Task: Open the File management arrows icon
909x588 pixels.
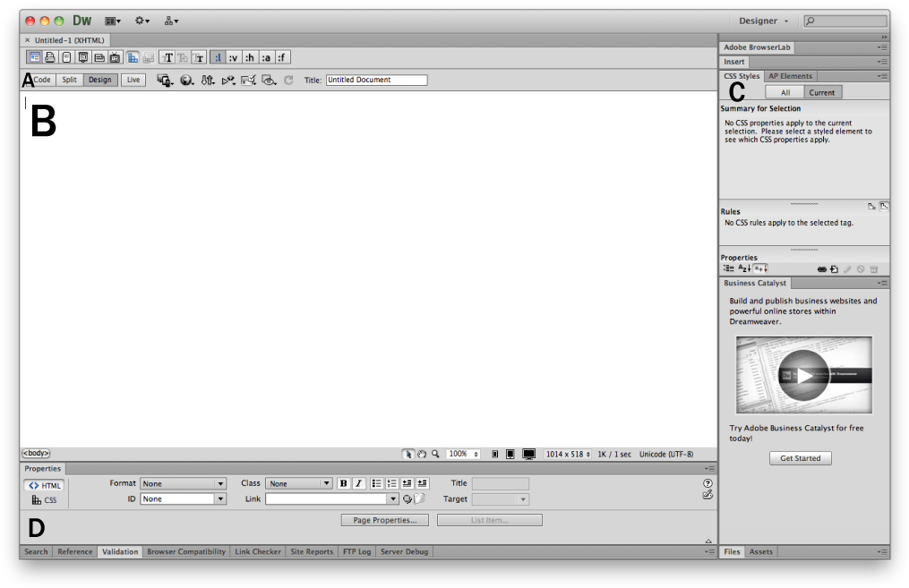Action: 208,80
